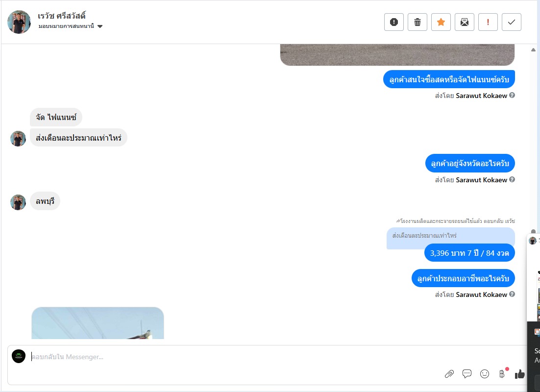Mark conversation done with checkmark button
This screenshot has width=540, height=392.
coord(512,22)
